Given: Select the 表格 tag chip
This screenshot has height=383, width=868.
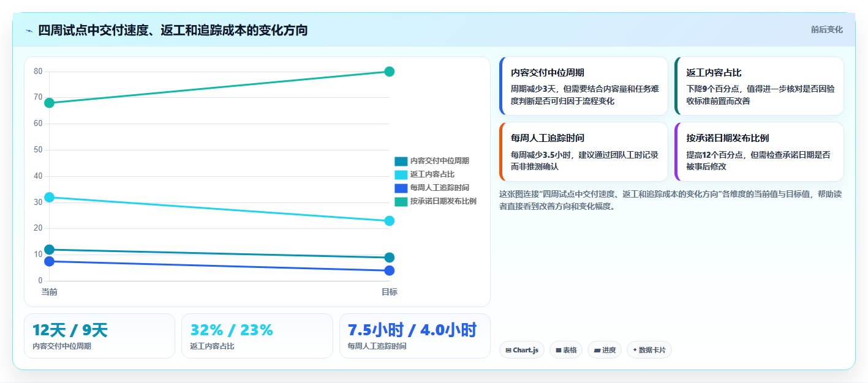Looking at the screenshot, I should coord(566,350).
